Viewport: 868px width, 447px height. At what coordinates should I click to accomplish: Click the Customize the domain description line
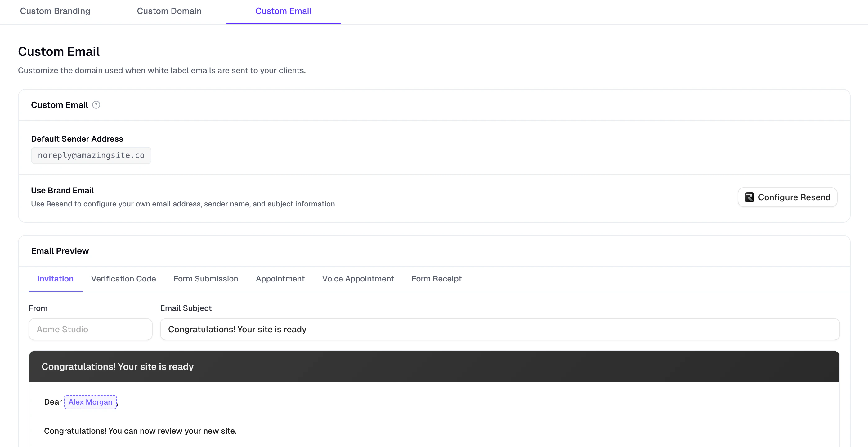(162, 70)
